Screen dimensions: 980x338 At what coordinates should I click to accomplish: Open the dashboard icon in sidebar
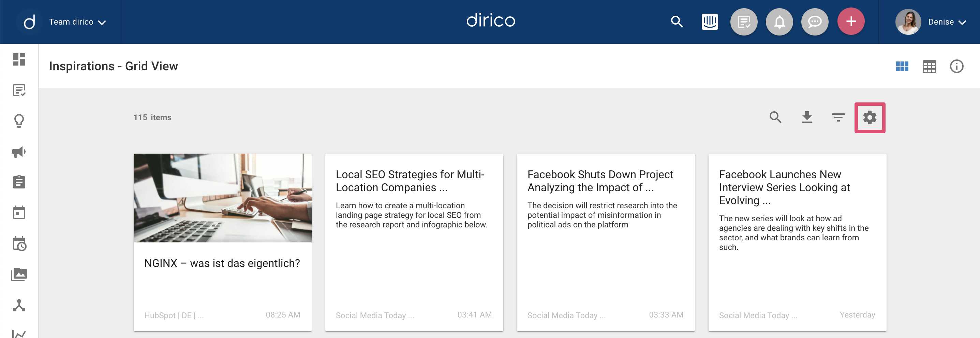(x=19, y=59)
